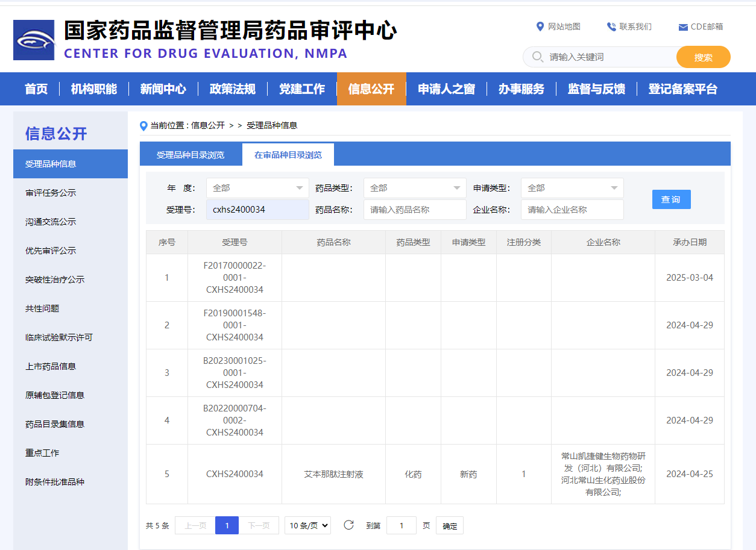Open the 药品类型 drug type dropdown
Screen dimensions: 756x550
pyautogui.click(x=415, y=188)
